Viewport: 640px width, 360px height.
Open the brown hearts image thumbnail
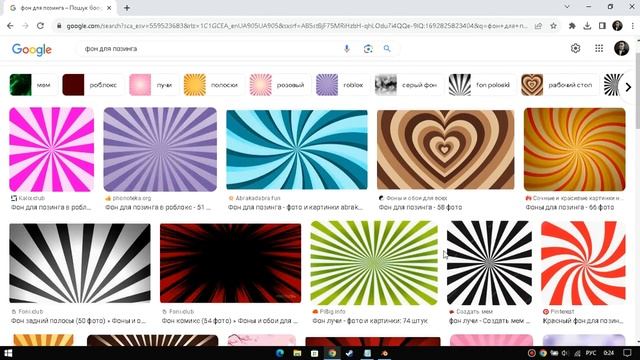[x=445, y=149]
